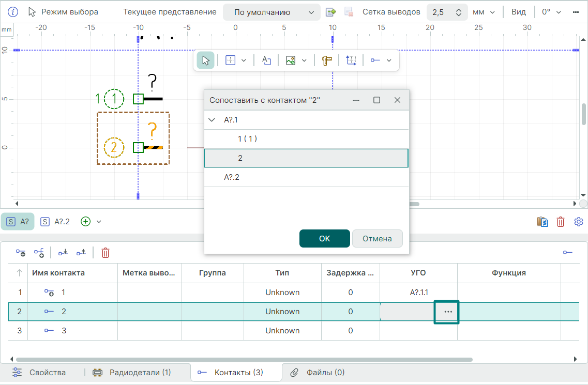Click the green plus add symbol icon
This screenshot has width=588, height=385.
point(86,222)
